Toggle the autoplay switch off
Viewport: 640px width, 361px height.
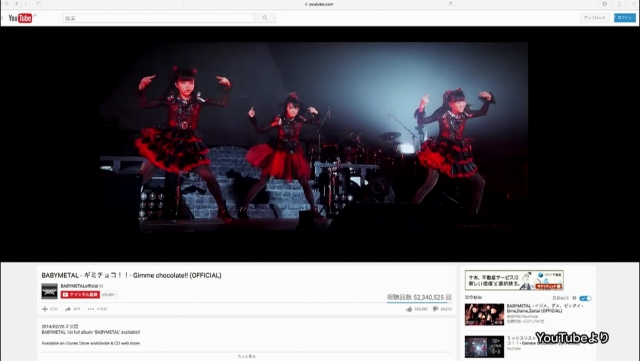[585, 298]
